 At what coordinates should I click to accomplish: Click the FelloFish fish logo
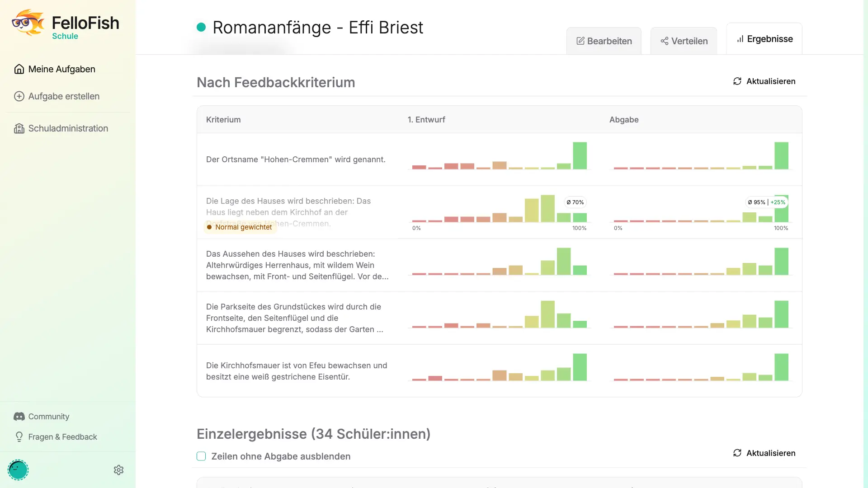pos(28,22)
